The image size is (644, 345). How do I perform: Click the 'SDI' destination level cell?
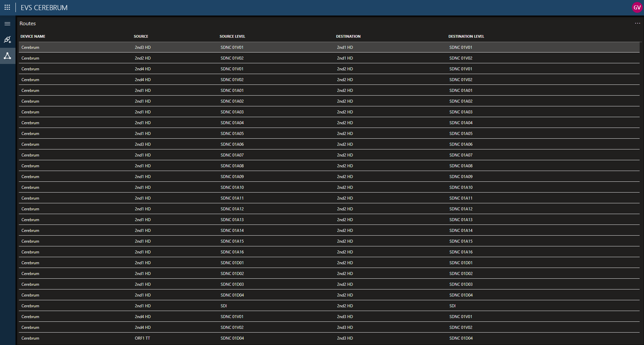coord(453,306)
